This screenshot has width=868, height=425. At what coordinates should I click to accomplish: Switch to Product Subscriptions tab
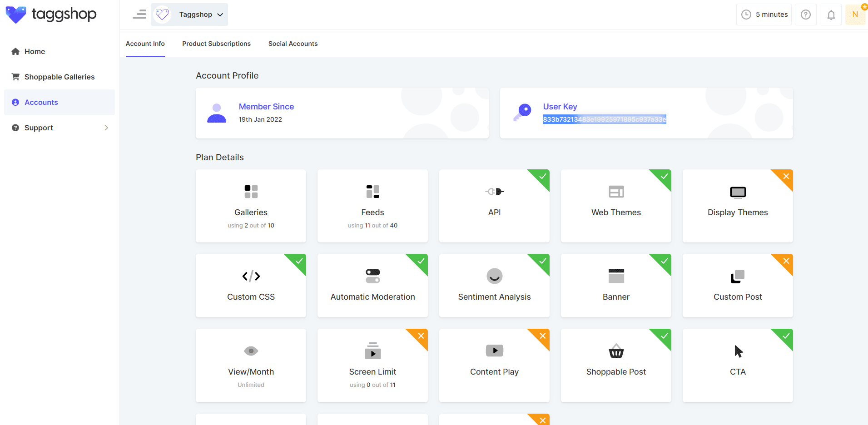216,44
